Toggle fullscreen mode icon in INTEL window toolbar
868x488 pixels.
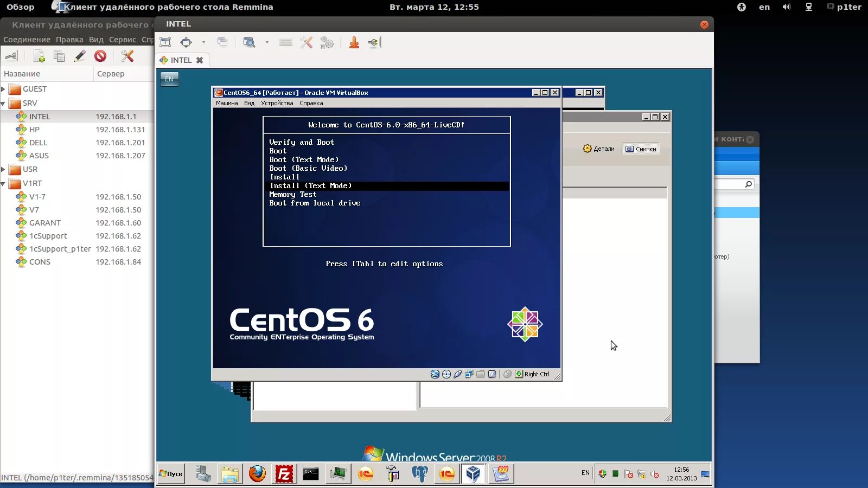[x=186, y=42]
